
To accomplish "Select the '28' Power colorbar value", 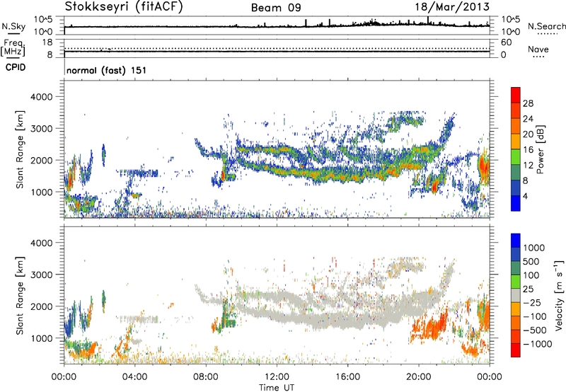I will point(528,103).
